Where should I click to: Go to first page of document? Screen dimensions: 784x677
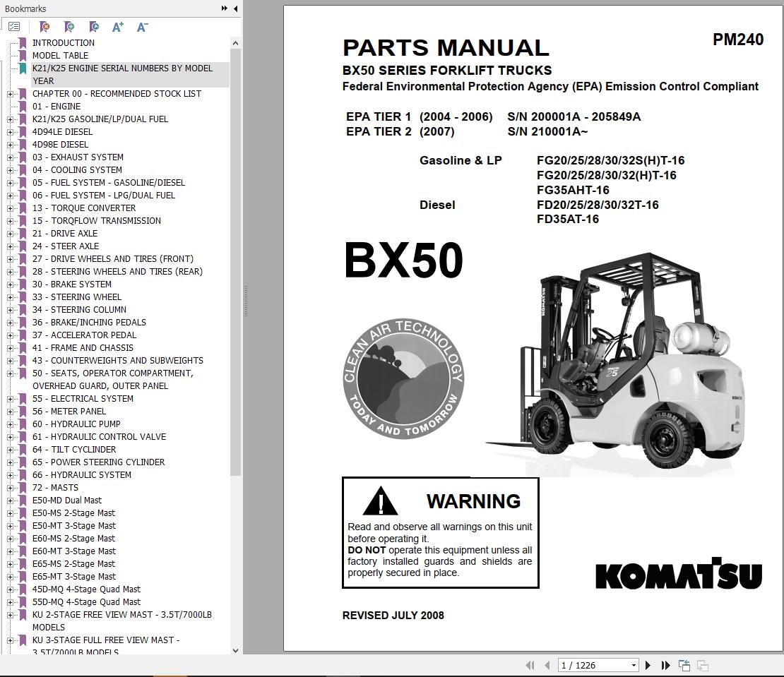point(530,665)
